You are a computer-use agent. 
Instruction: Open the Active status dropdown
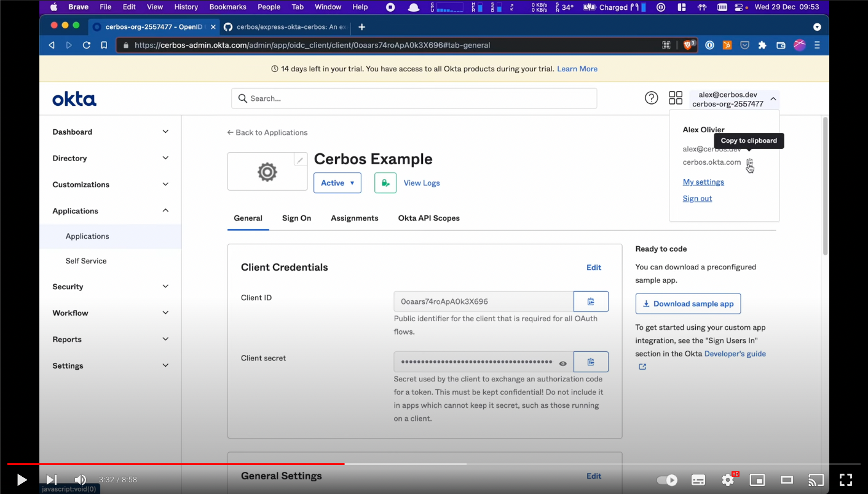337,183
